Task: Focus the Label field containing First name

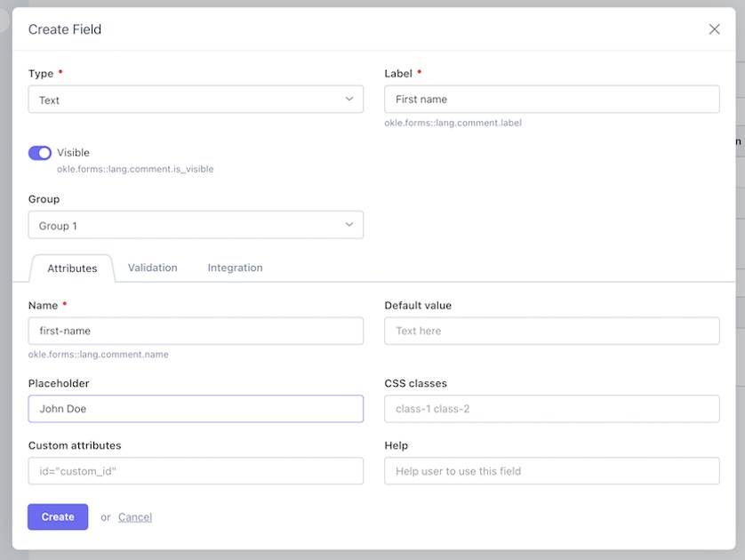Action: (x=551, y=100)
